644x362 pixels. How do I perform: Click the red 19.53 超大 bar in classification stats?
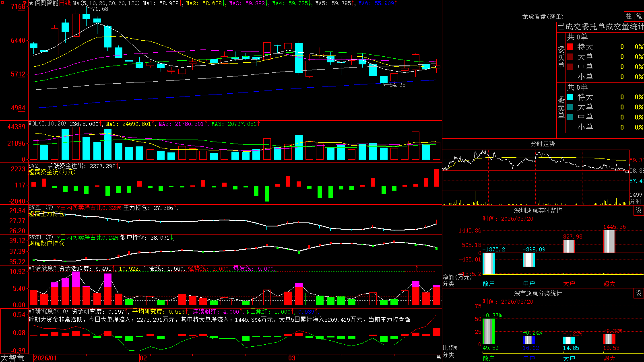click(x=609, y=339)
